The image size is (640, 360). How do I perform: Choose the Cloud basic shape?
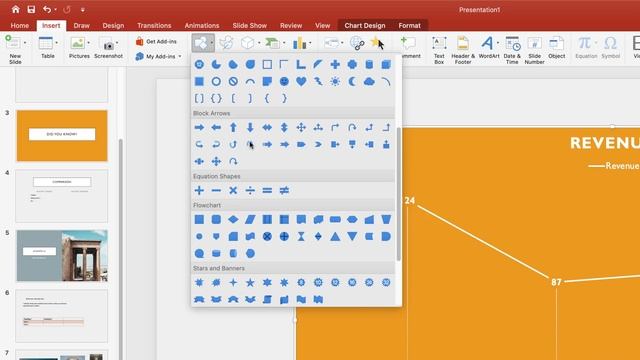coord(369,81)
